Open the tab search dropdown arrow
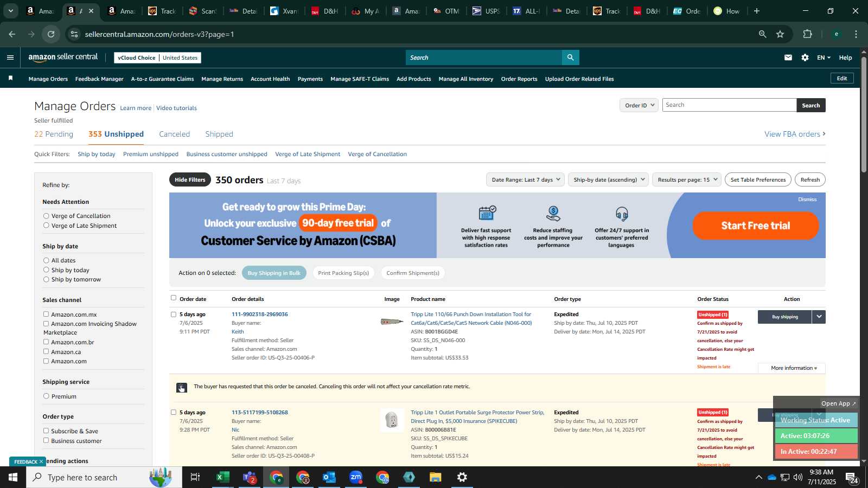This screenshot has height=488, width=868. (10, 11)
